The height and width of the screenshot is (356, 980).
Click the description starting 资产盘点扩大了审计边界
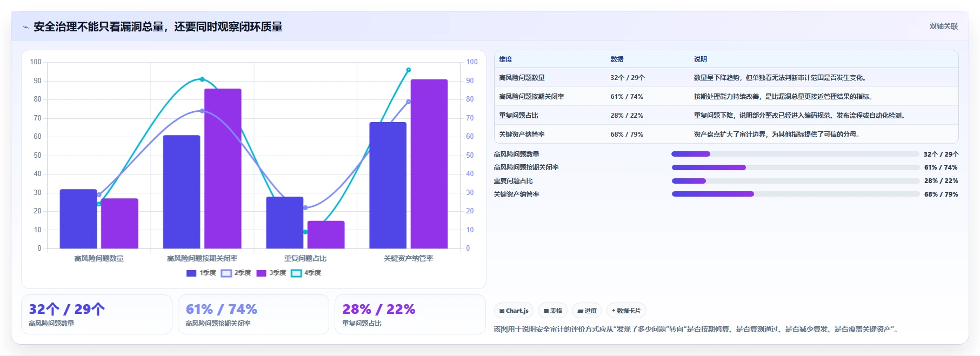(778, 135)
